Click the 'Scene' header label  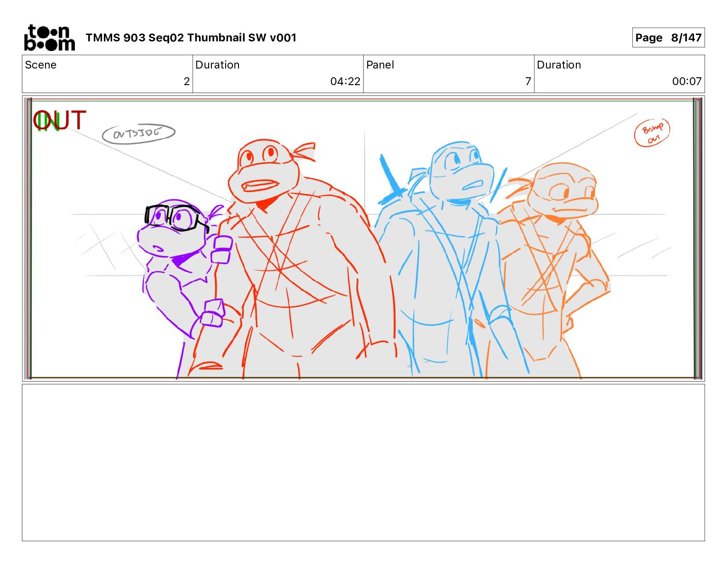40,65
